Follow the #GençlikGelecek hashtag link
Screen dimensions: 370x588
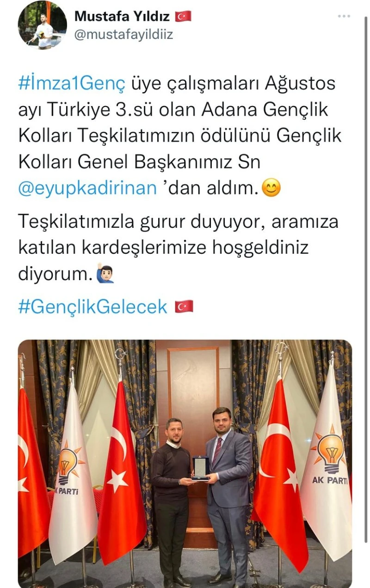coord(92,307)
